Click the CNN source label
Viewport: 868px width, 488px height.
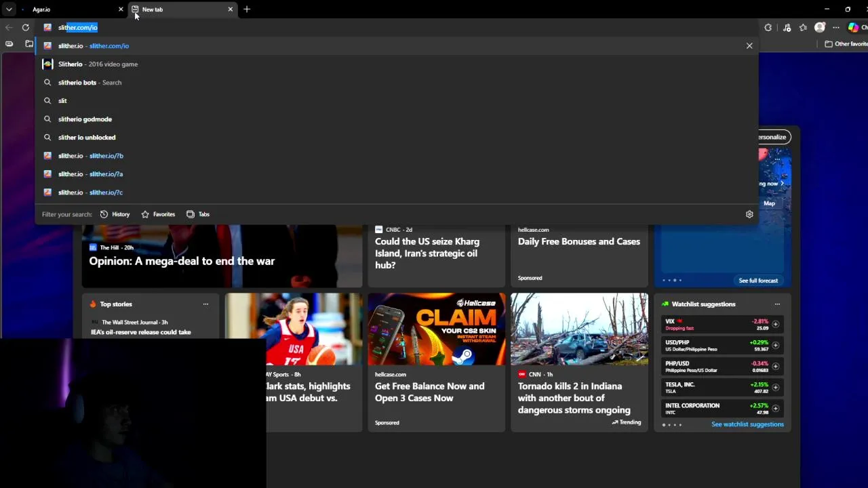tap(535, 374)
